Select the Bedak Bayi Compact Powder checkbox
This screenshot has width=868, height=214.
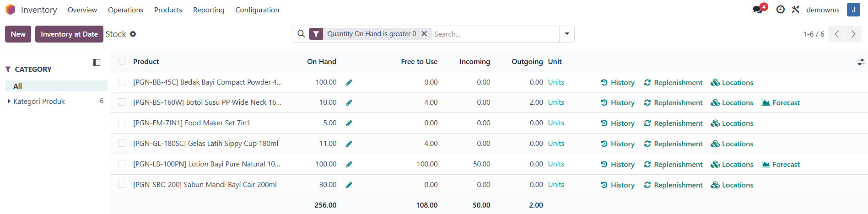click(x=122, y=81)
